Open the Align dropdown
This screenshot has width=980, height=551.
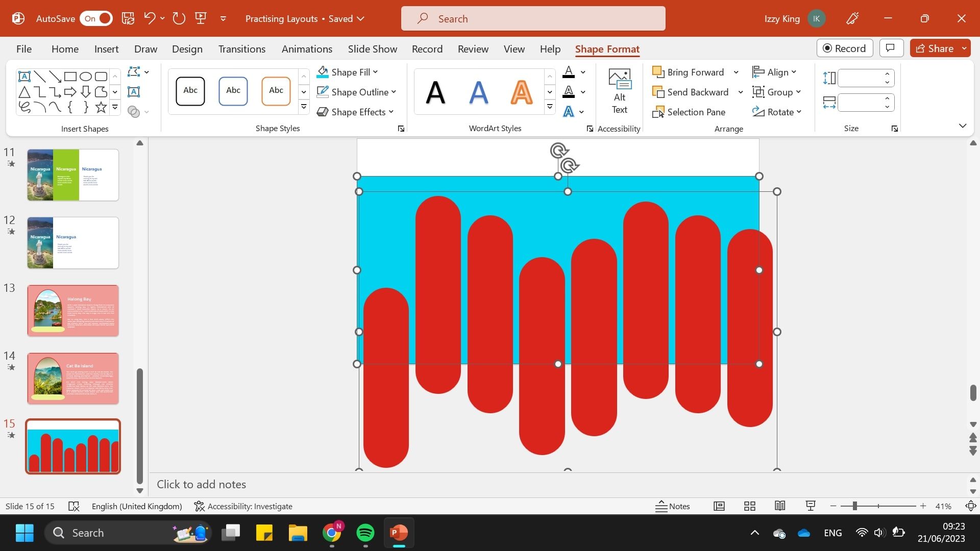(774, 72)
